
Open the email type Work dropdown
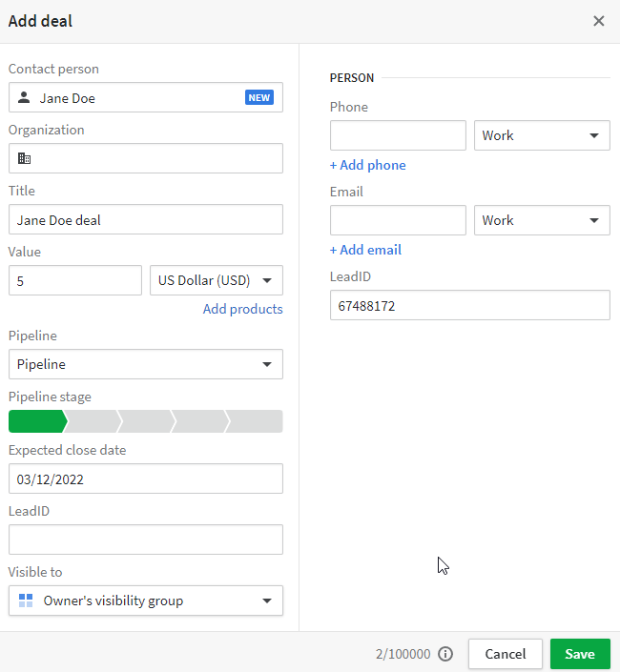point(542,220)
